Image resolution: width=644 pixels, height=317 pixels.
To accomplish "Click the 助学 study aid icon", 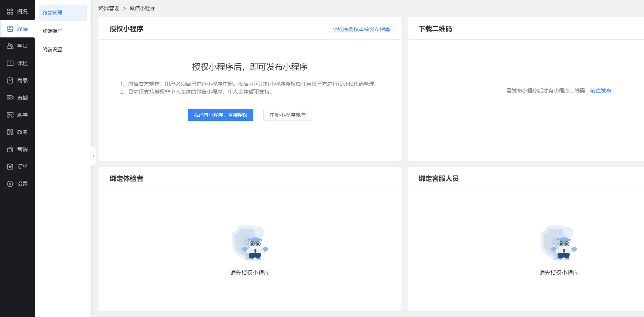I will pyautogui.click(x=10, y=115).
